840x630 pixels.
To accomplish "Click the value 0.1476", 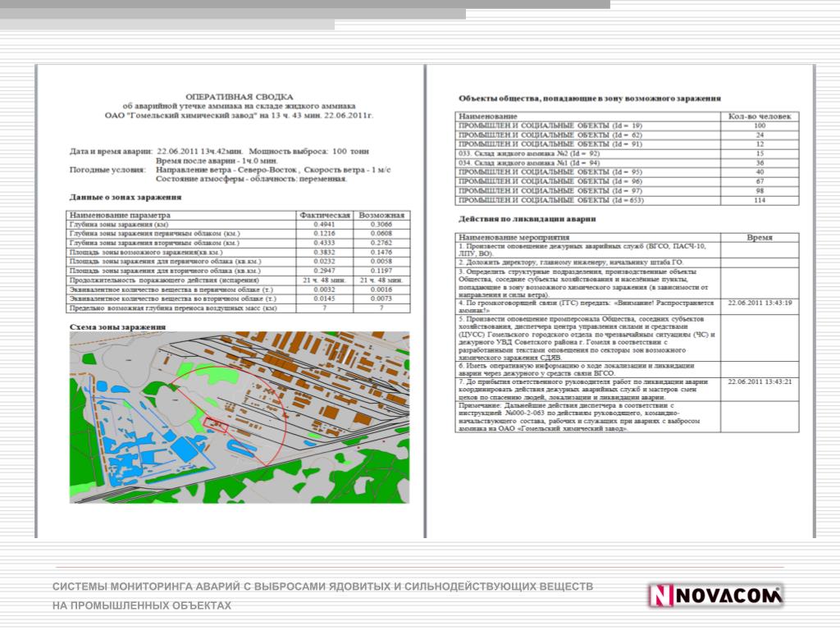I will click(381, 253).
